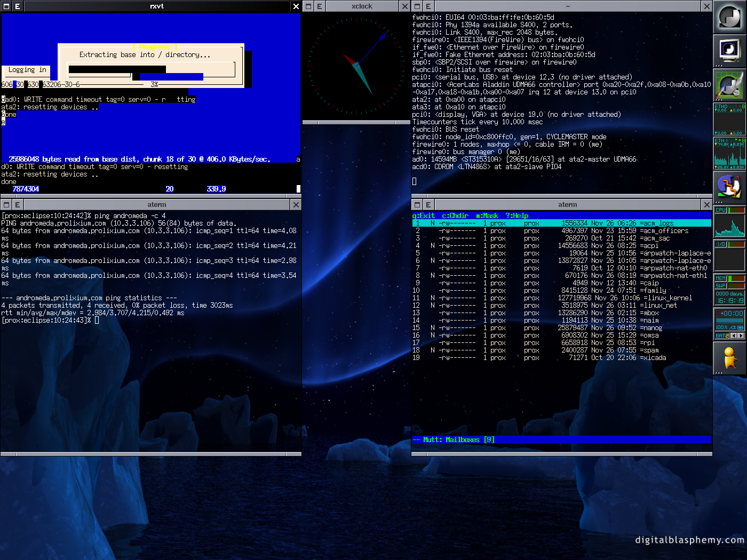This screenshot has width=747, height=560.
Task: Click the Extracting base progress bar
Action: click(151, 69)
